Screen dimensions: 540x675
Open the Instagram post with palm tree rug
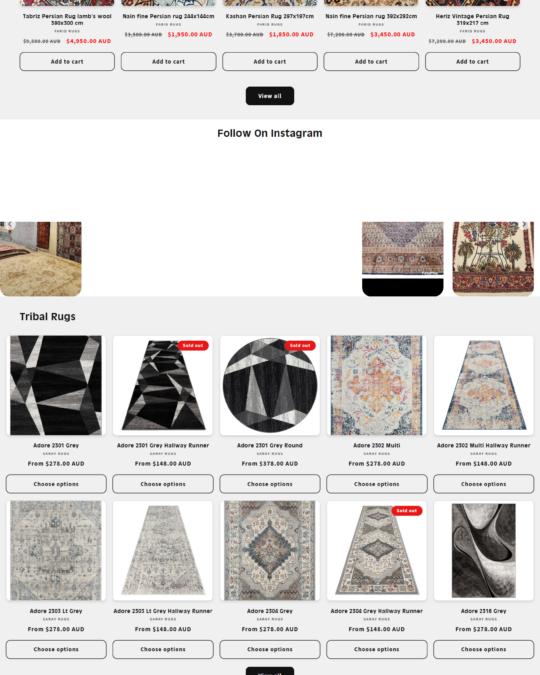tap(493, 259)
